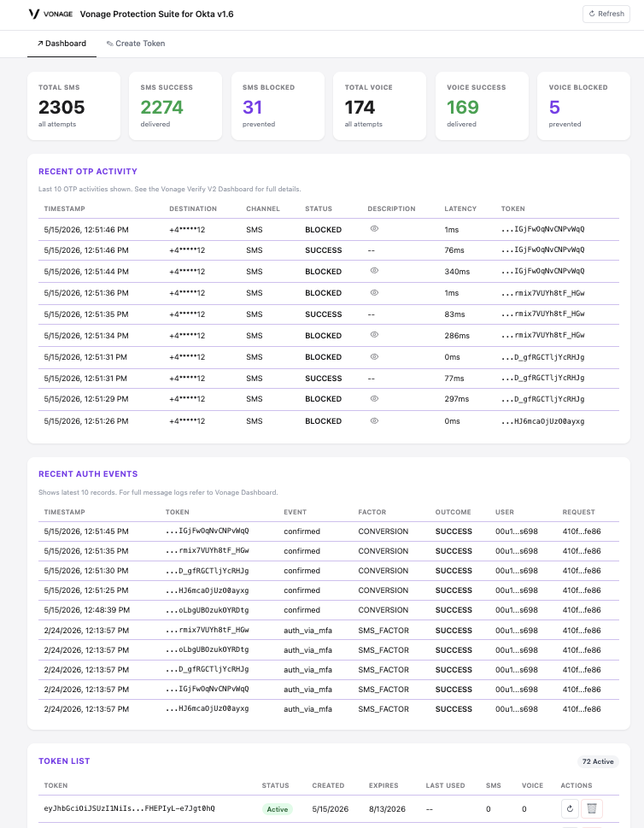This screenshot has width=644, height=828.
Task: Click the 297ms latency cell
Action: point(457,399)
